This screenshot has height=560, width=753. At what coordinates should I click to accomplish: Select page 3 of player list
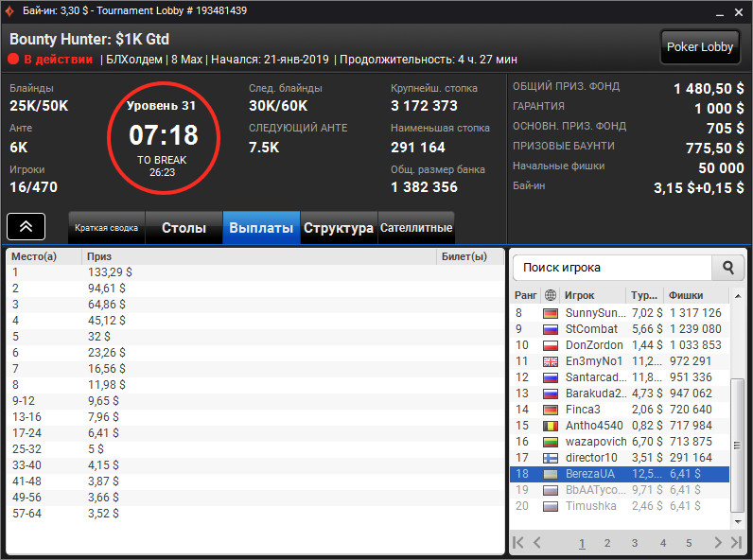635,543
